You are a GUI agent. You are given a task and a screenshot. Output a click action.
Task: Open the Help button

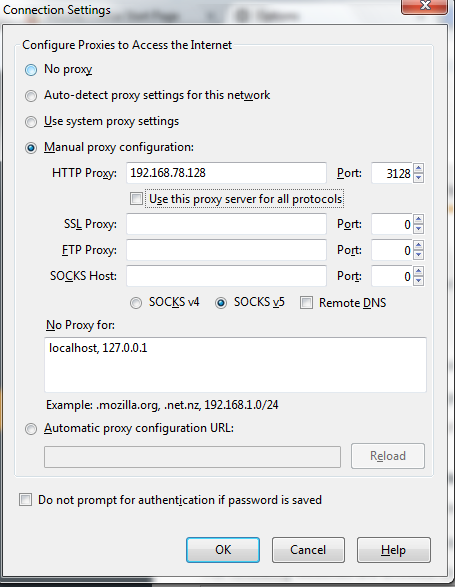click(x=394, y=550)
